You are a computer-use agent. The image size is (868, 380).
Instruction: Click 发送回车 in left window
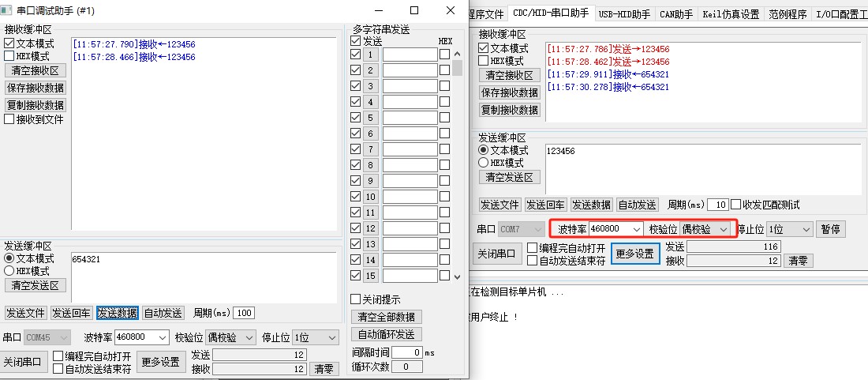pos(71,313)
